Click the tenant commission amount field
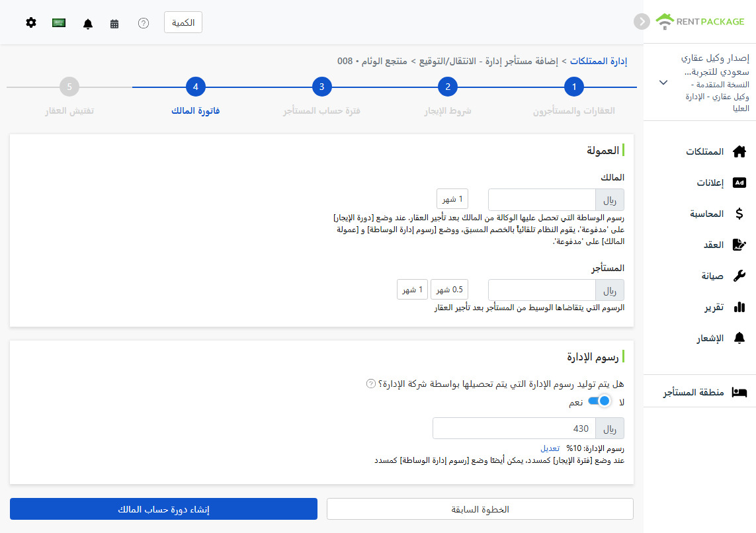This screenshot has width=756, height=533. click(542, 290)
